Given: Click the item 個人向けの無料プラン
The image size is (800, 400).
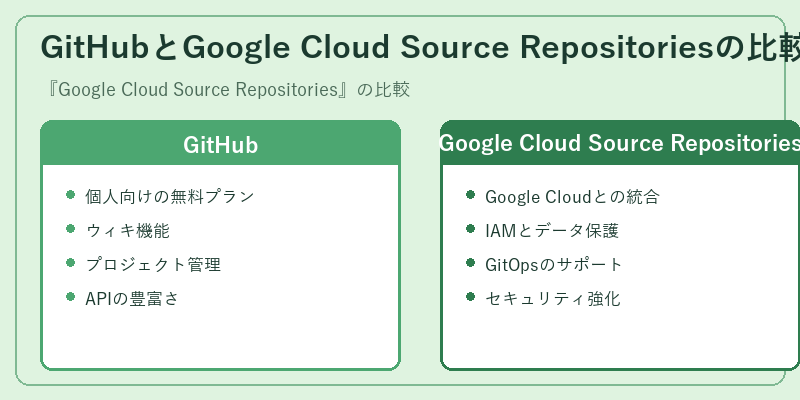Looking at the screenshot, I should tap(169, 196).
